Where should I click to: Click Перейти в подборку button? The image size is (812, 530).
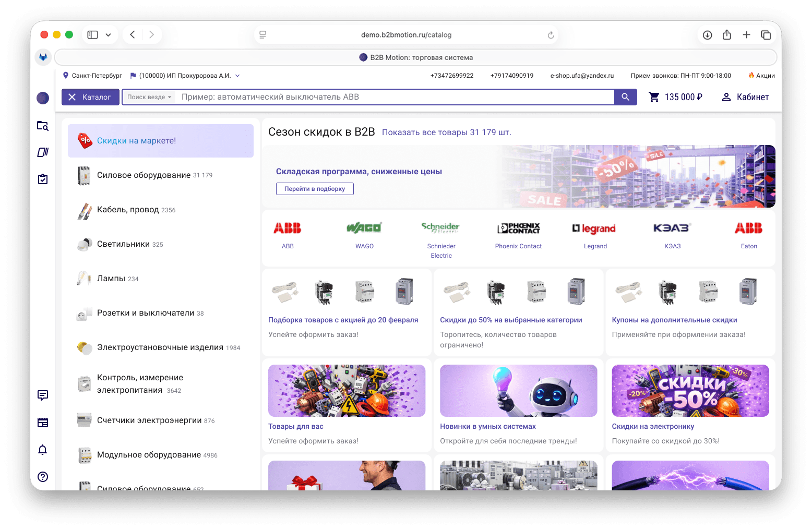(x=315, y=189)
